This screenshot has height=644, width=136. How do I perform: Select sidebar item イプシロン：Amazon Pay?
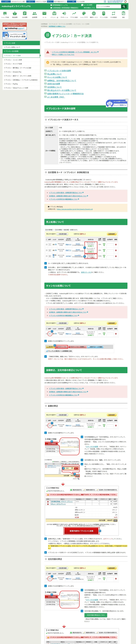pyautogui.click(x=21, y=72)
